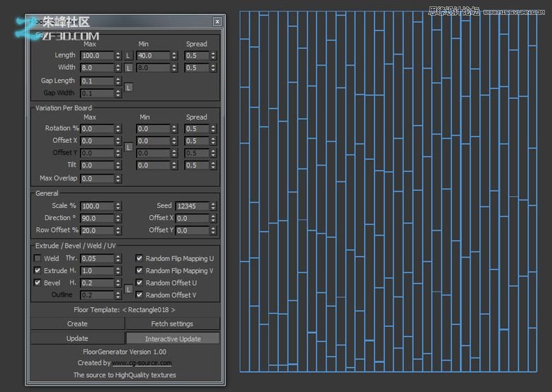Toggle the Width lock L button
Viewport: 552px width, 392px height.
[128, 68]
